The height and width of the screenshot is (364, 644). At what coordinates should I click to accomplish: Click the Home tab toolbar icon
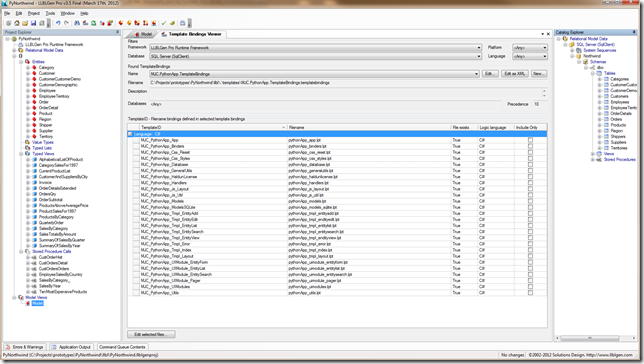[16, 23]
